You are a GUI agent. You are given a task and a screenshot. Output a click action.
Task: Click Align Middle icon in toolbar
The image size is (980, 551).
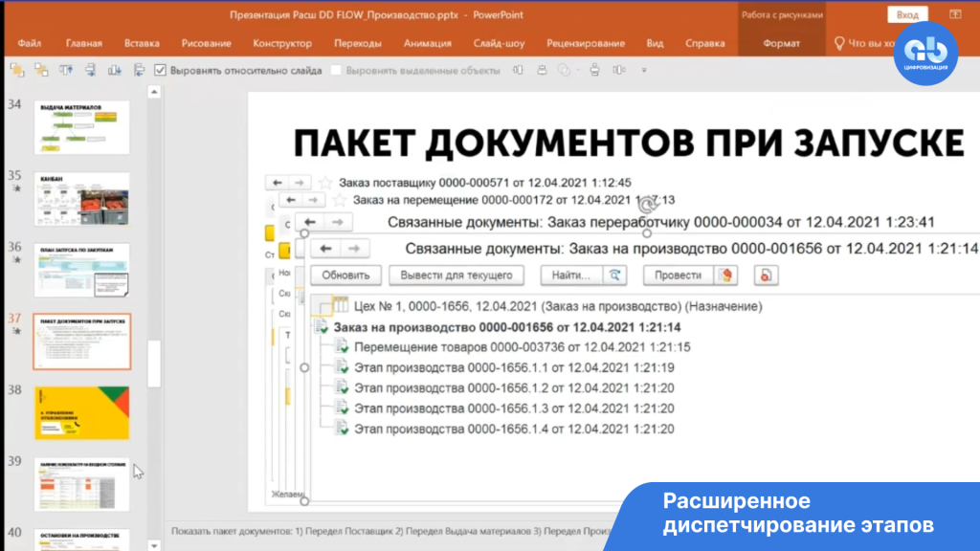pos(594,70)
